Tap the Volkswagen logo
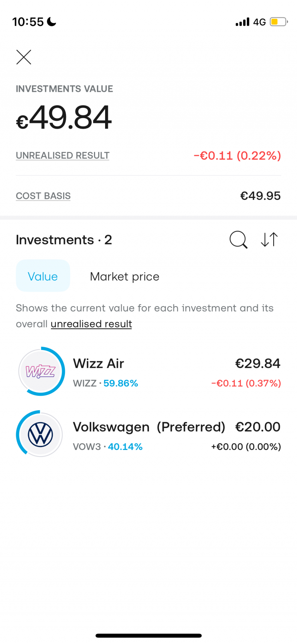 coord(40,434)
